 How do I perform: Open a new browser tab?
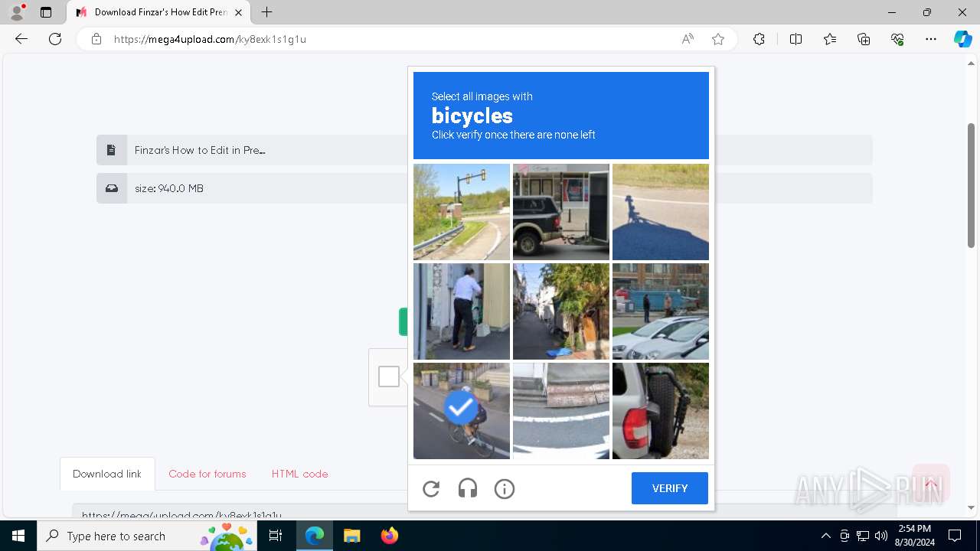tap(266, 12)
